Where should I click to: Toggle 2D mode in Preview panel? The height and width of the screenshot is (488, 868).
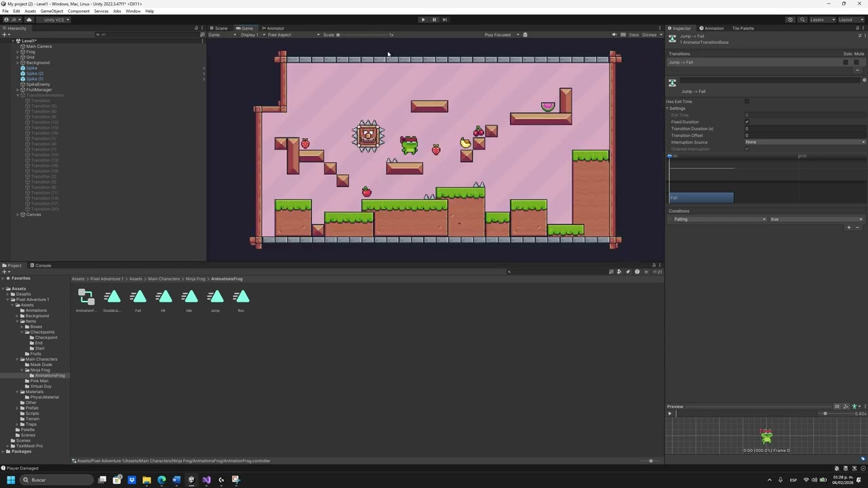coord(837,407)
